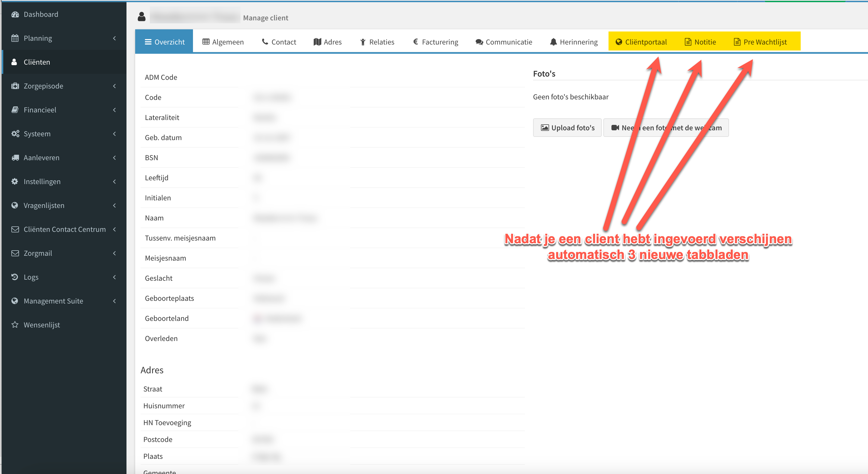Expand the Zorgmail menu chevron
Screen dimensions: 868x474
pos(115,253)
